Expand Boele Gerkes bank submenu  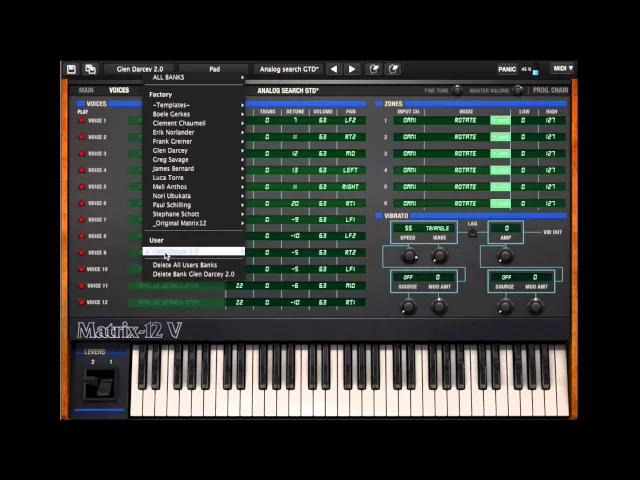click(194, 114)
